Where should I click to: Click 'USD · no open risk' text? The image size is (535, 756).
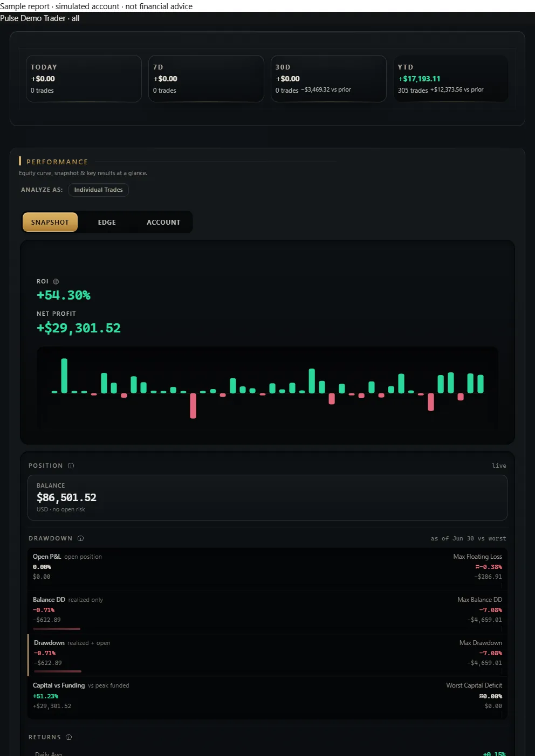pos(61,509)
